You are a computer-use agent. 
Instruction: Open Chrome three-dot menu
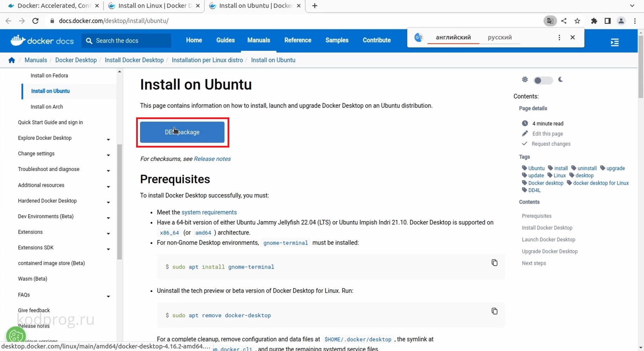coord(635,21)
